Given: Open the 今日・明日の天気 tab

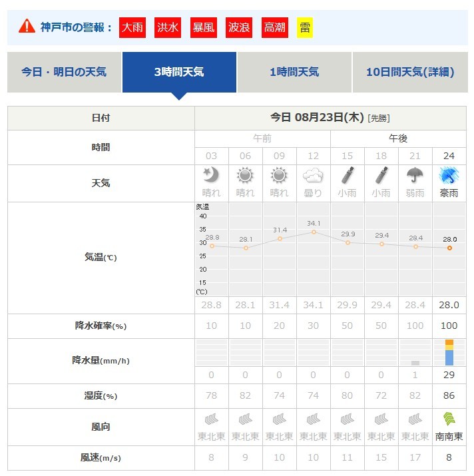Looking at the screenshot, I should coord(64,72).
